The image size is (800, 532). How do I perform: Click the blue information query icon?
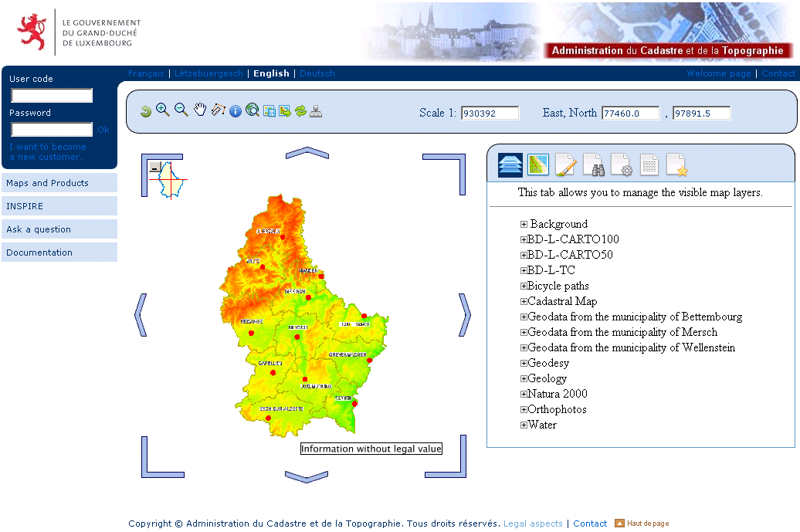tap(236, 111)
